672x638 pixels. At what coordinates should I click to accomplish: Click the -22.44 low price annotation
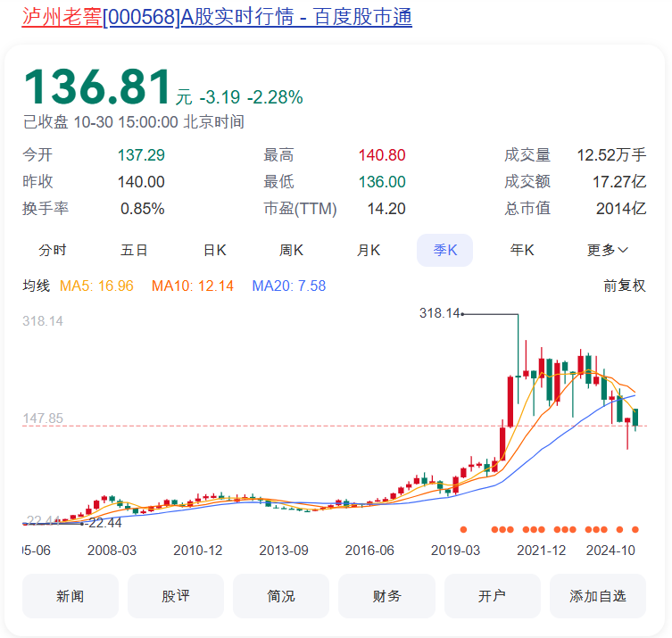(x=104, y=523)
